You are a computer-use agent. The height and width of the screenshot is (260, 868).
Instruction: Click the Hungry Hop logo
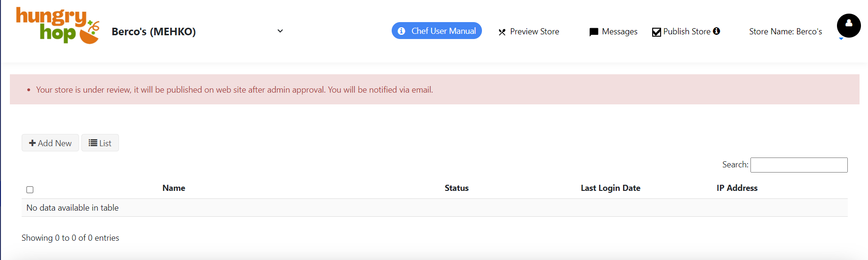[x=57, y=25]
